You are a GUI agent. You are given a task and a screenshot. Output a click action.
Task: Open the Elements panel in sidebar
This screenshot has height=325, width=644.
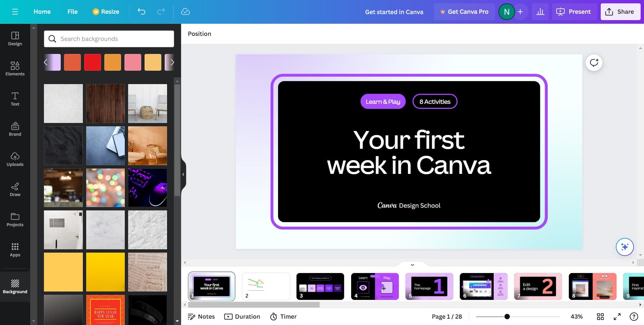point(15,69)
